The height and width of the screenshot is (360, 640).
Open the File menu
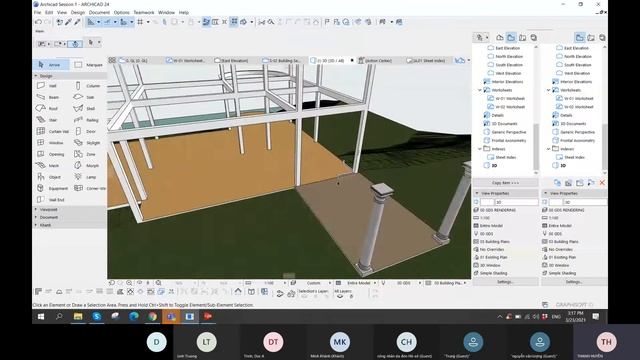[x=38, y=13]
